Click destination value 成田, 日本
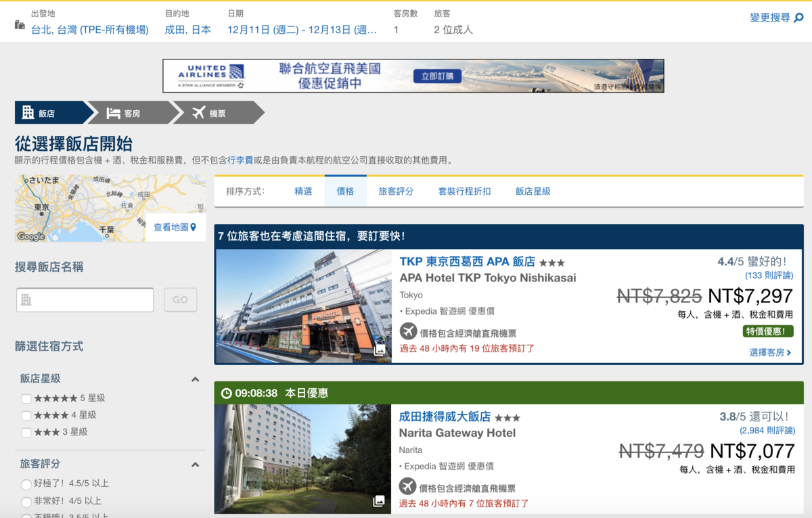 pyautogui.click(x=188, y=30)
